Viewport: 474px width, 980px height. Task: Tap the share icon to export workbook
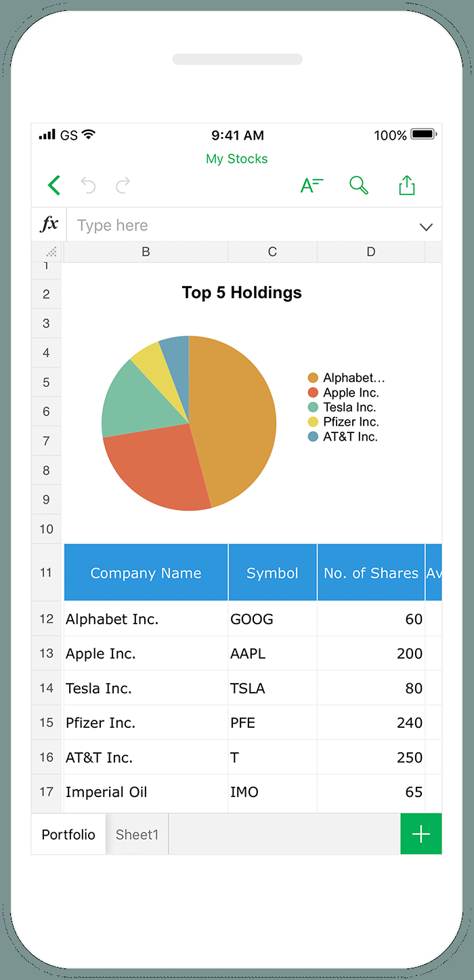406,184
